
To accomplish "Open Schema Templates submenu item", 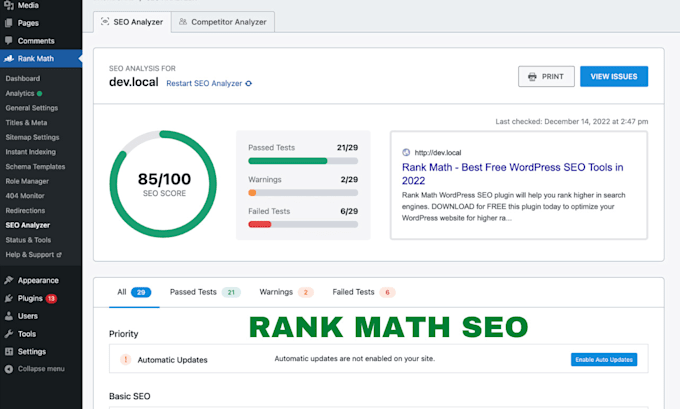I will (35, 167).
